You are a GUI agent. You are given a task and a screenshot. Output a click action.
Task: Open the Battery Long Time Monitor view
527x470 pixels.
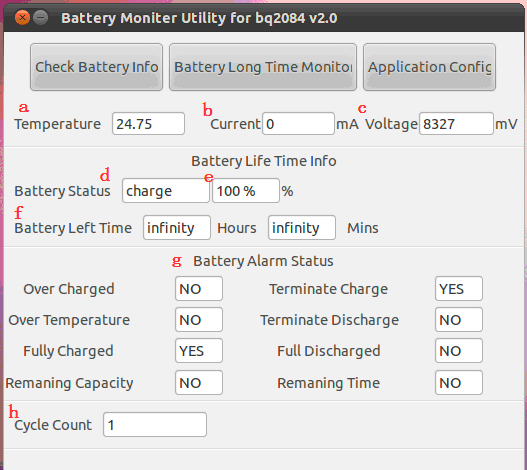[x=263, y=67]
